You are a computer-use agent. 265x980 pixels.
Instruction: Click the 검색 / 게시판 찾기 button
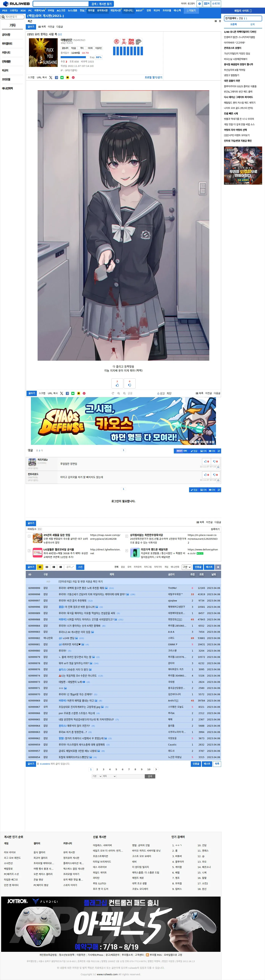coord(102,4)
